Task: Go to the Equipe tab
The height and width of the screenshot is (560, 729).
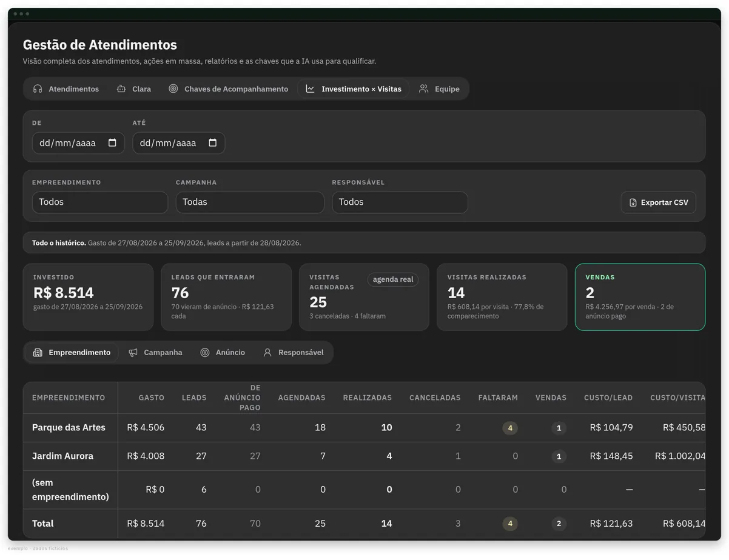Action: pyautogui.click(x=439, y=89)
